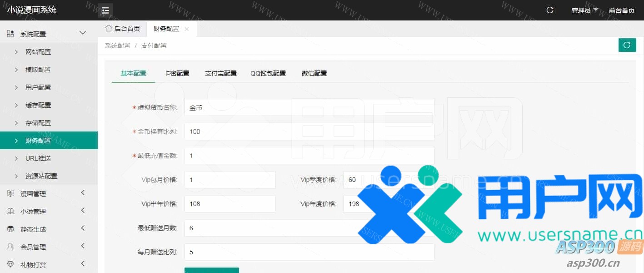Click the 虚拟货币名称 input field
Screen dimensions: 644x273
309,108
